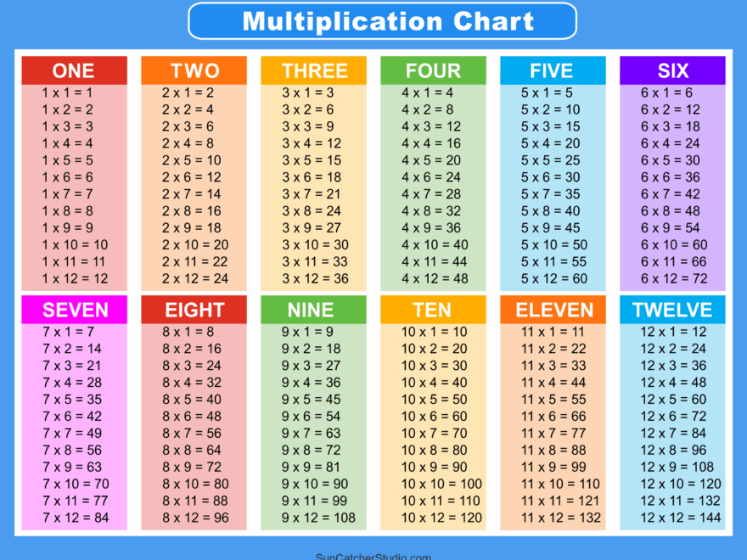Image resolution: width=747 pixels, height=560 pixels.
Task: Click the row '6 x 6 = 36'
Action: point(670,177)
